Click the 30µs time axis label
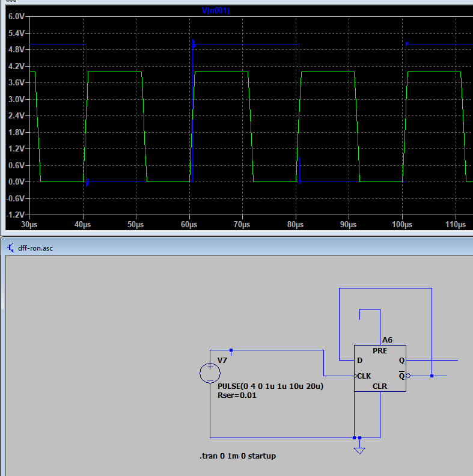473x476 pixels. (29, 225)
